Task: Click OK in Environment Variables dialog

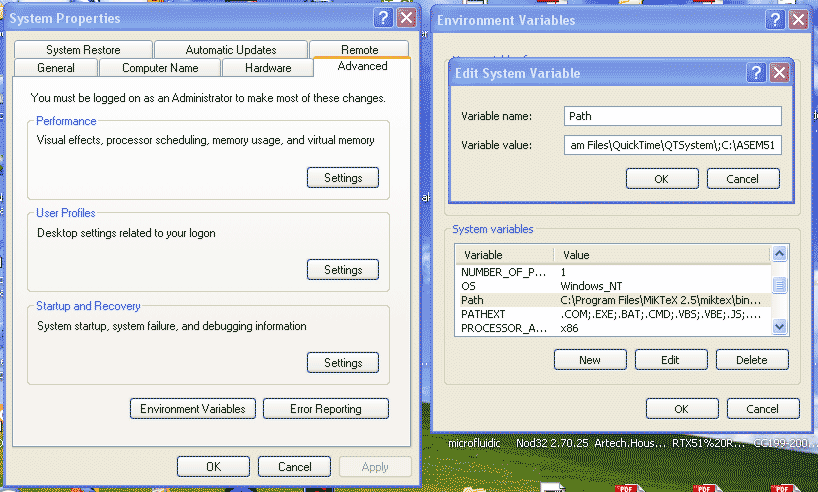Action: (x=682, y=409)
